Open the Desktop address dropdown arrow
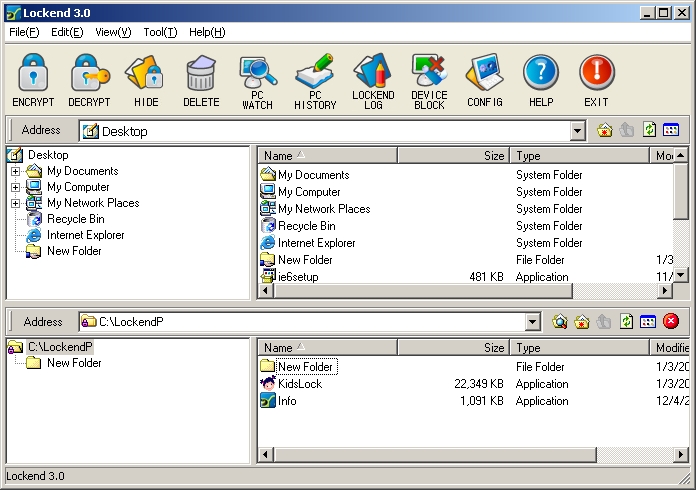The width and height of the screenshot is (696, 490). (x=577, y=131)
